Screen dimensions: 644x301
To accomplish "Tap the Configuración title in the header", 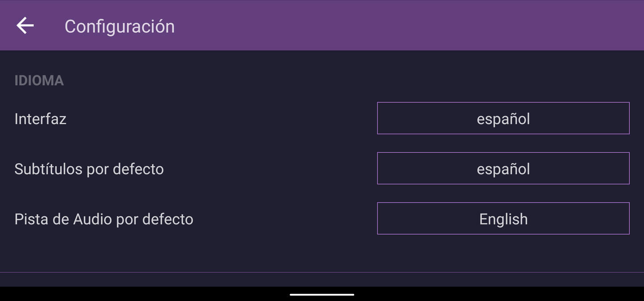I will tap(120, 26).
